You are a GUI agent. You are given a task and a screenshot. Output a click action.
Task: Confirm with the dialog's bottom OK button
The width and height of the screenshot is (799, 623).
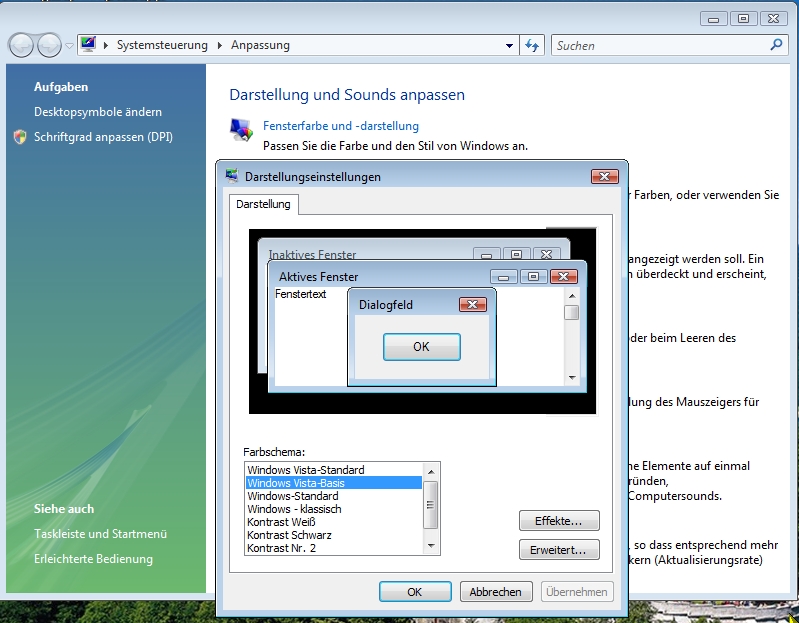tap(415, 592)
